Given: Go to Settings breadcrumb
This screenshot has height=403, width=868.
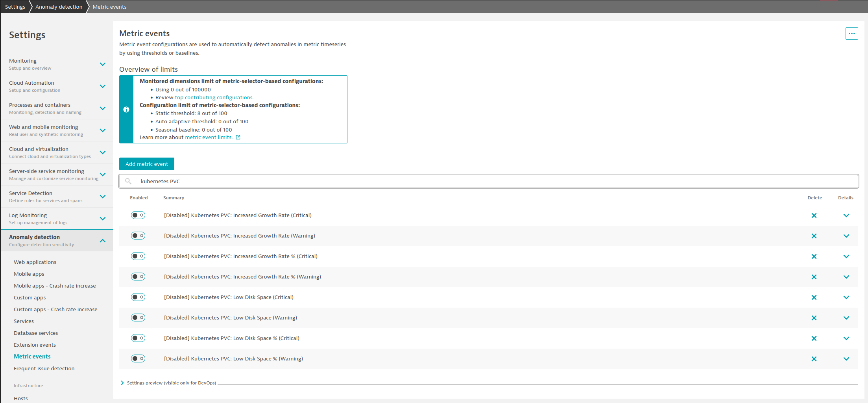Looking at the screenshot, I should [15, 7].
